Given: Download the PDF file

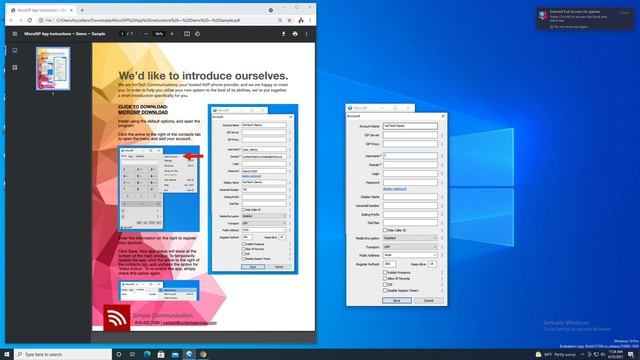Looking at the screenshot, I should pos(284,34).
